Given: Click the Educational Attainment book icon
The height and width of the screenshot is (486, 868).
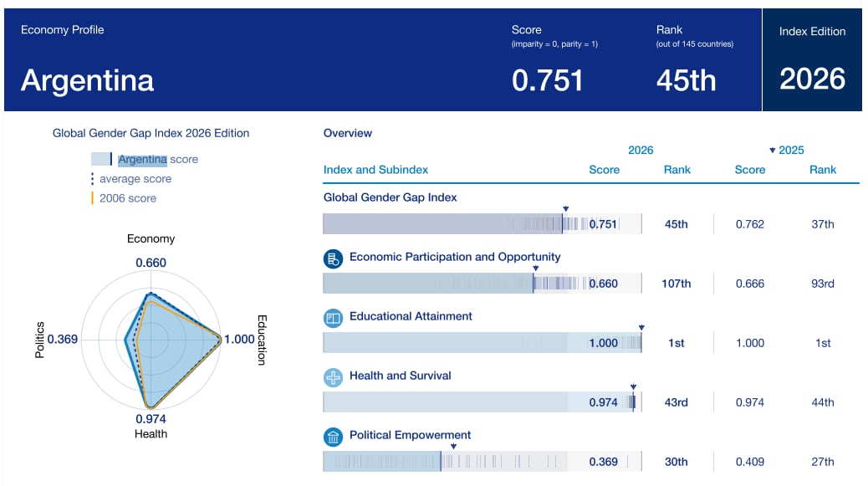Looking at the screenshot, I should pos(333,318).
